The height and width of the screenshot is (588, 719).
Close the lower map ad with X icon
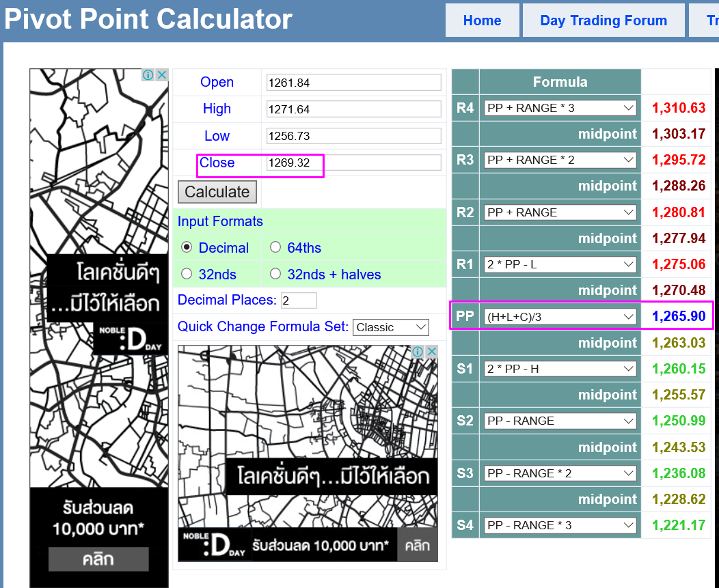coord(431,352)
